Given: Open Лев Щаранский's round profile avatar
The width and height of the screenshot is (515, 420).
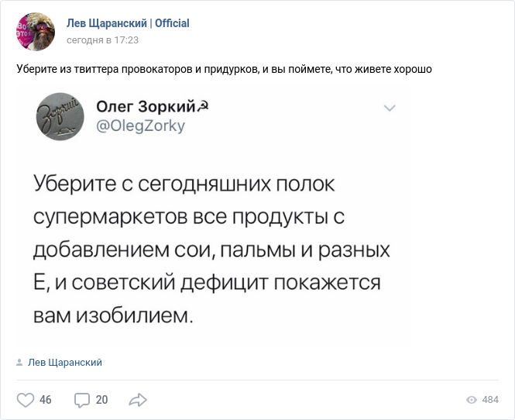Looking at the screenshot, I should [x=36, y=32].
